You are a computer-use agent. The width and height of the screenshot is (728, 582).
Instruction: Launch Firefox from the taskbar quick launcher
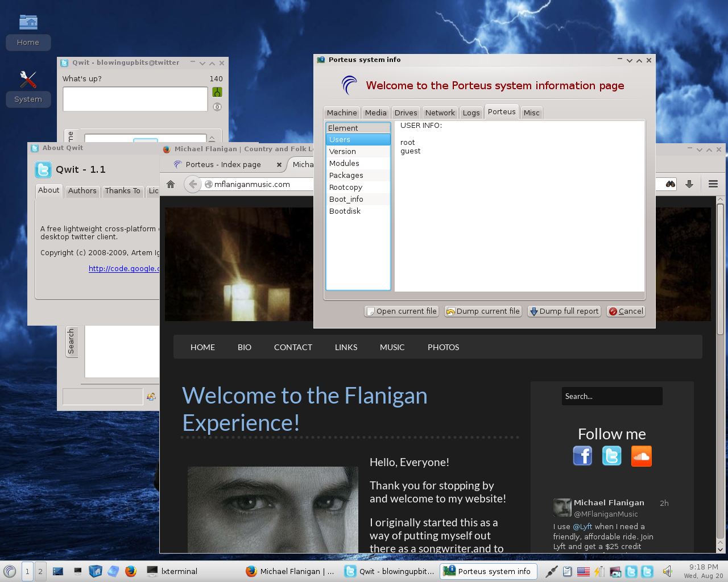click(131, 571)
